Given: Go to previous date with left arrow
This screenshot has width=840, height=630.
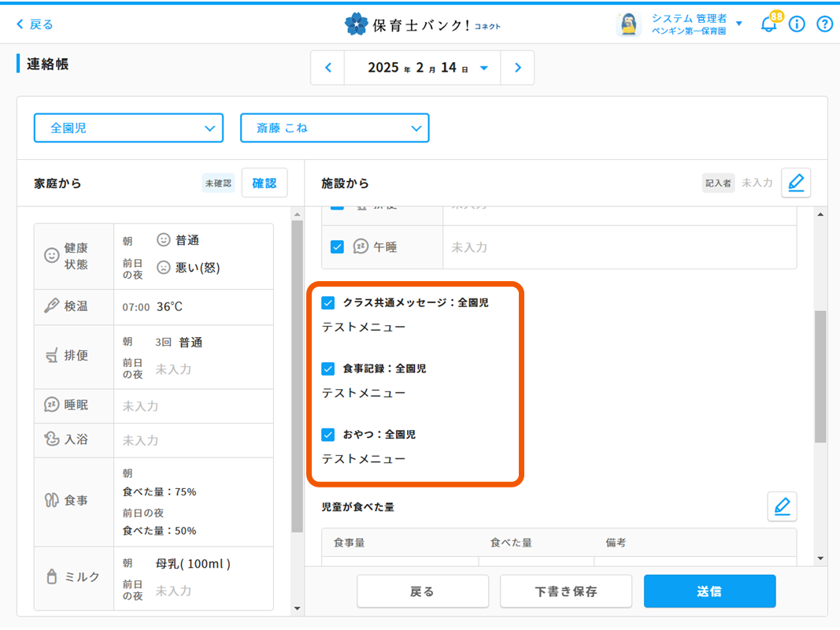Looking at the screenshot, I should 328,68.
